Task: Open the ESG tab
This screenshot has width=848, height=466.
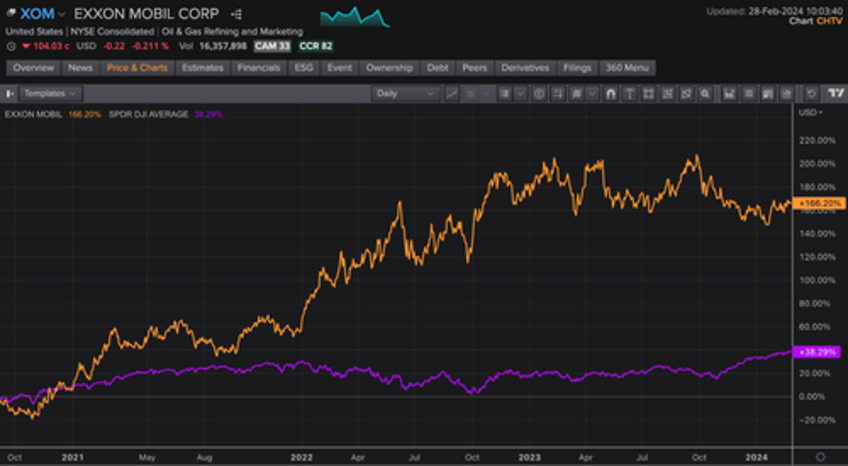Action: coord(303,68)
